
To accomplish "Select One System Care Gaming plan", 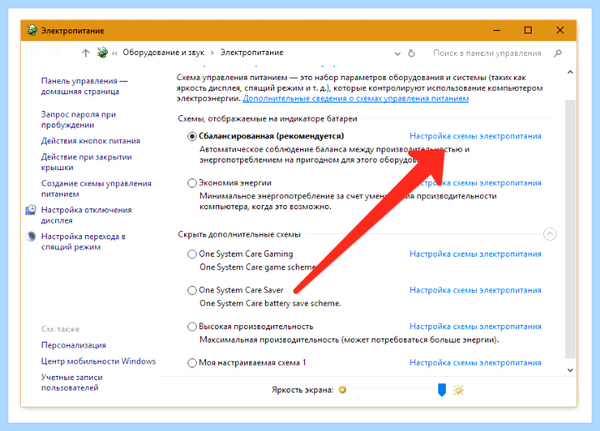I will (192, 254).
